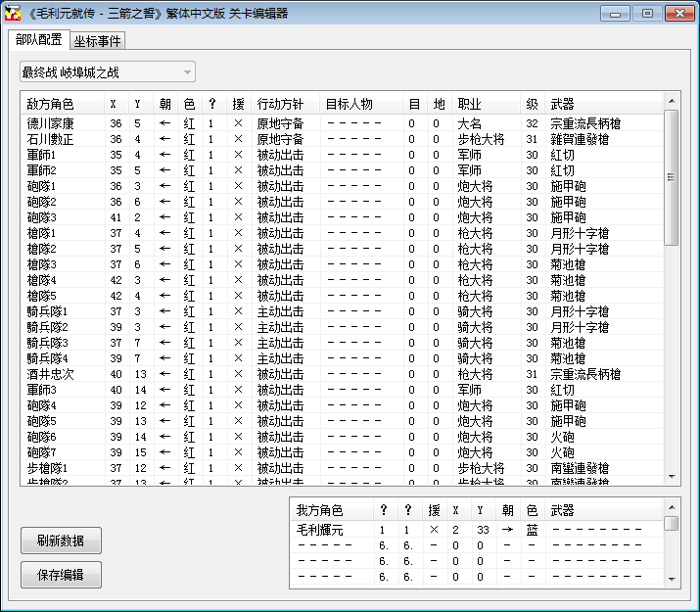The width and height of the screenshot is (700, 612).
Task: Select the 酒井忠次 row
Action: 342,374
